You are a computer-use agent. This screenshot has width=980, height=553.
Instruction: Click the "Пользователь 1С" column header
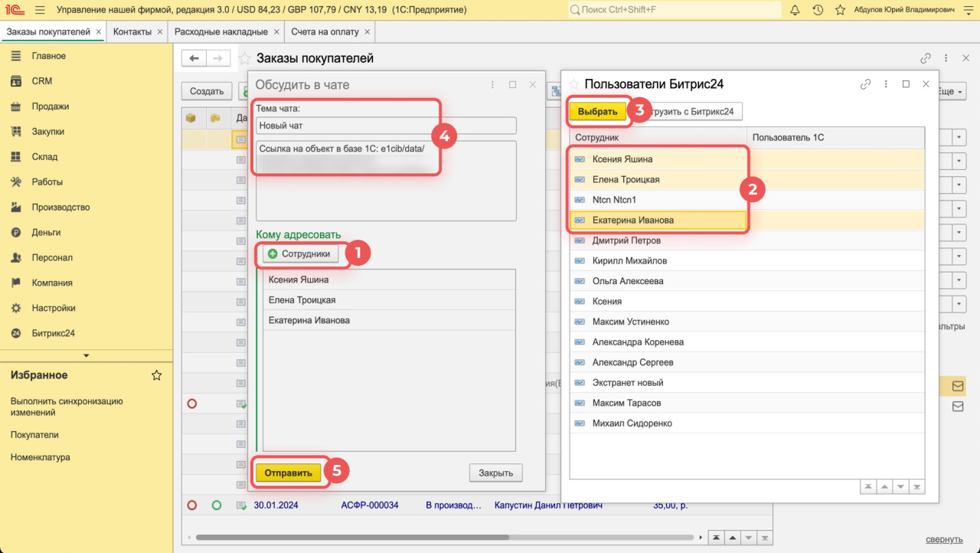click(836, 138)
